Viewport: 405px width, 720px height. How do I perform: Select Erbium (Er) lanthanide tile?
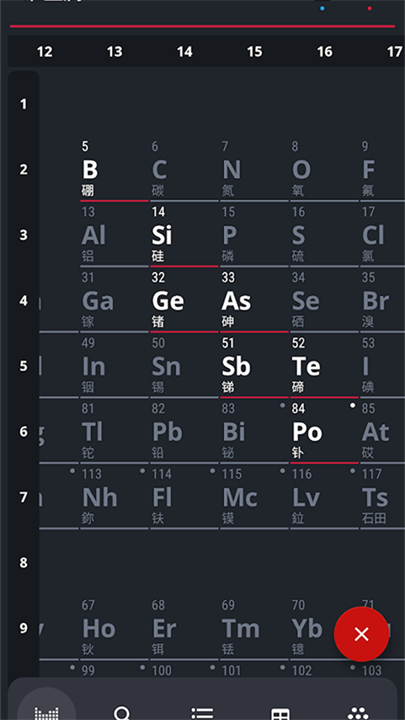184,628
